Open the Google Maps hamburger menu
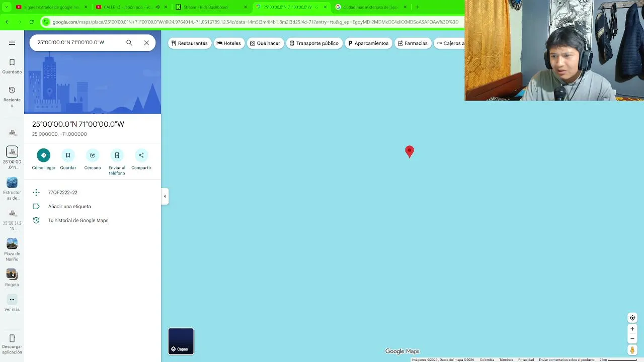Screen dimensions: 644x362 click(x=12, y=43)
